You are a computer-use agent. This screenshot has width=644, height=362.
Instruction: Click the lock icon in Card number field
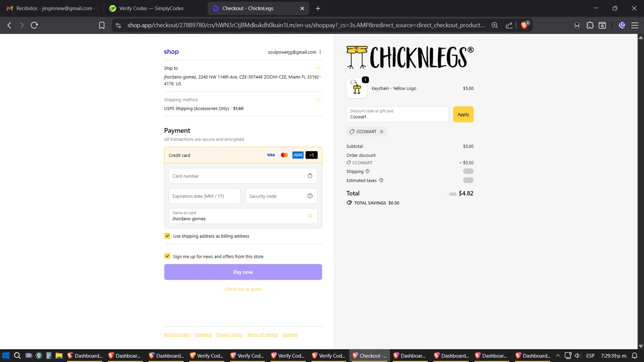[x=310, y=175]
